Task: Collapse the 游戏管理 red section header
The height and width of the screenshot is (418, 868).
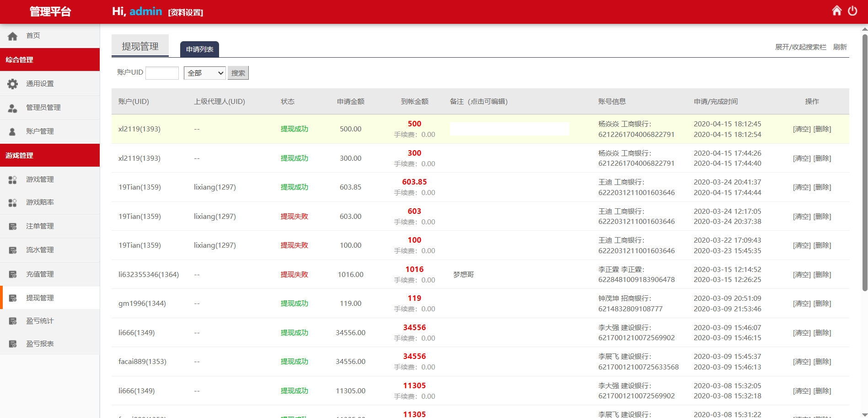Action: tap(50, 155)
